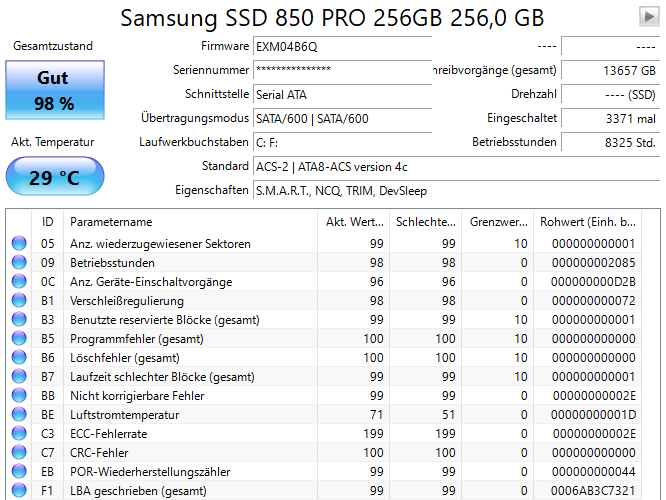The height and width of the screenshot is (500, 666).
Task: Click raw value 0006AB3C7321
Action: coord(593,491)
